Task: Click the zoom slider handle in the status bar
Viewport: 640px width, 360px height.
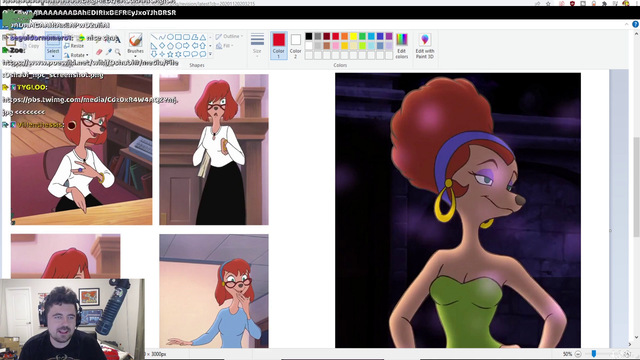Action: pyautogui.click(x=594, y=354)
